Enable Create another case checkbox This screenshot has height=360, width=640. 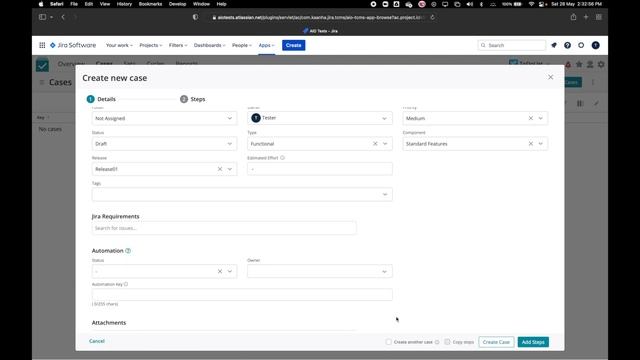coord(389,342)
